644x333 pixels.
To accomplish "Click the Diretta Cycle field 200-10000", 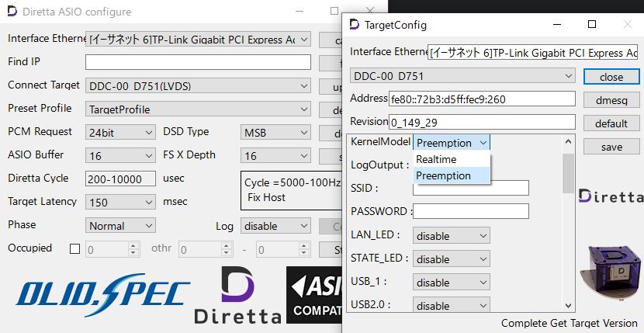I will 120,179.
